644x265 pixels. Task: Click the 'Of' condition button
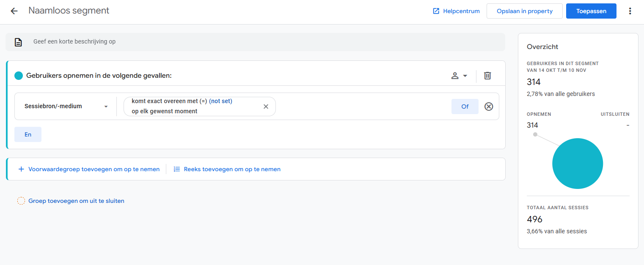pos(465,107)
